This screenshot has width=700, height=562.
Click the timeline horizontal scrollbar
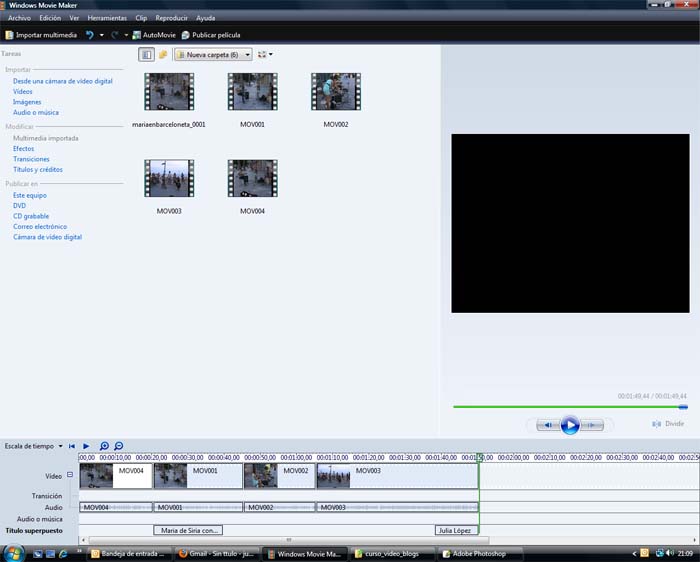(289, 540)
